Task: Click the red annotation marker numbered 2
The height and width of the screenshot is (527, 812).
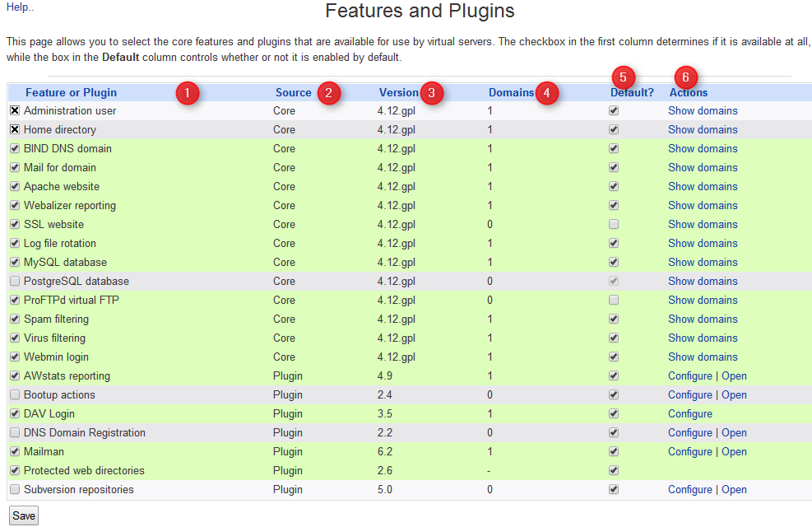Action: coord(328,93)
